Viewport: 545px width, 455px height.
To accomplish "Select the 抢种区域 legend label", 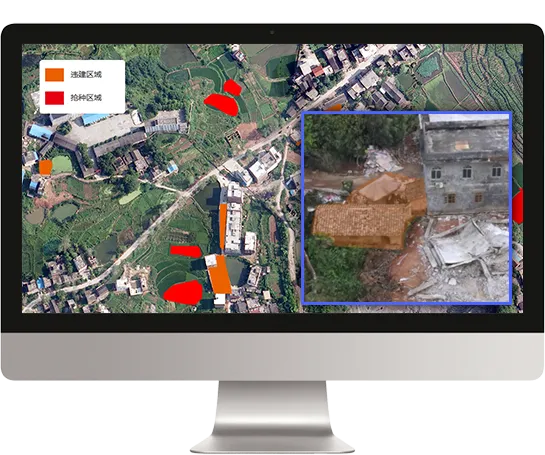I will click(x=86, y=98).
